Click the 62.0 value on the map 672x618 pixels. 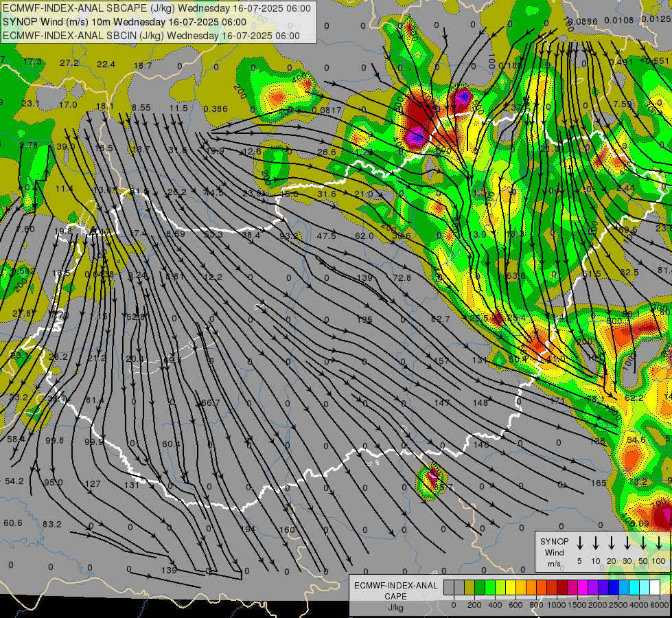[364, 236]
